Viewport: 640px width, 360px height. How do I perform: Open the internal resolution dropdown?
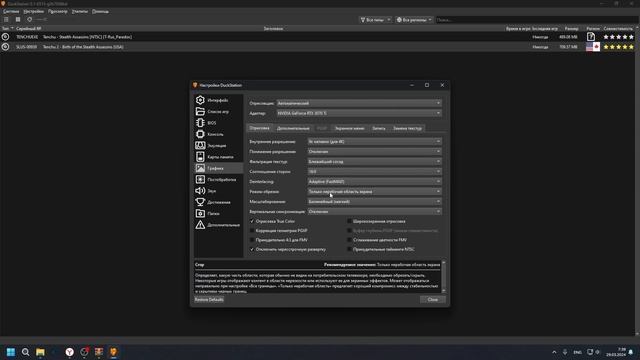374,142
